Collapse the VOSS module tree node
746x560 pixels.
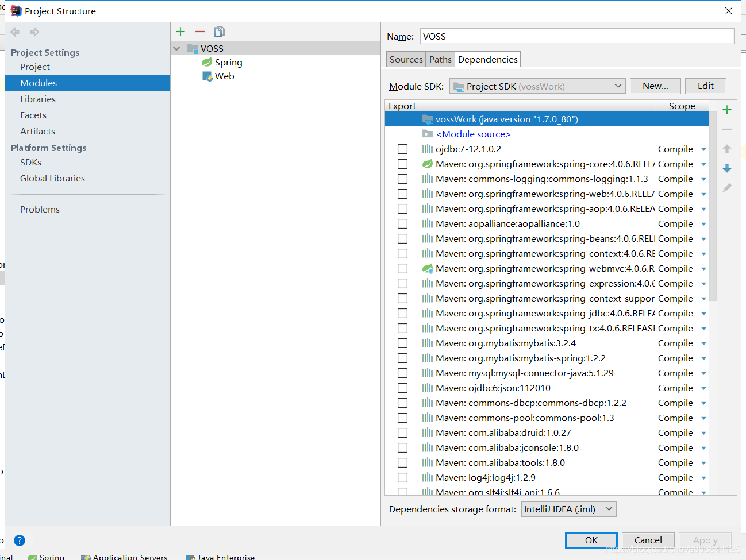tap(176, 48)
